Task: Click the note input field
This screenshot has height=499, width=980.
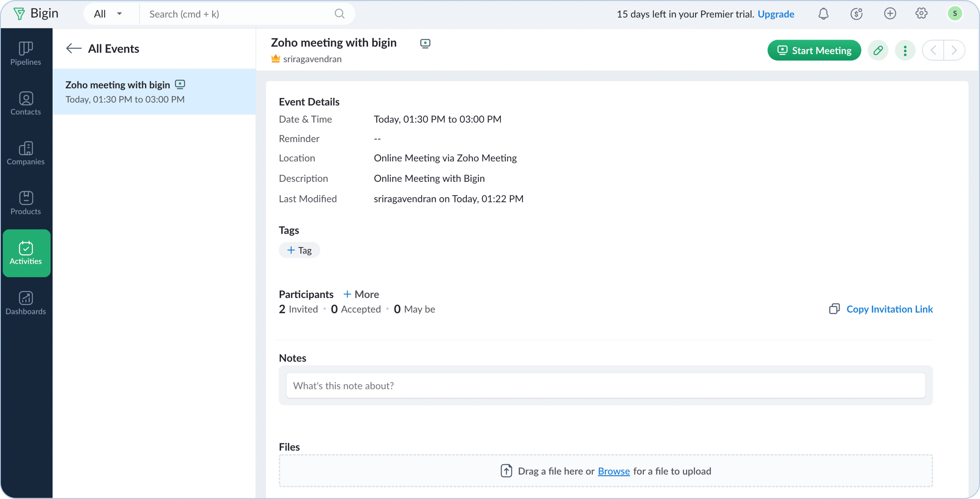Action: [x=605, y=385]
